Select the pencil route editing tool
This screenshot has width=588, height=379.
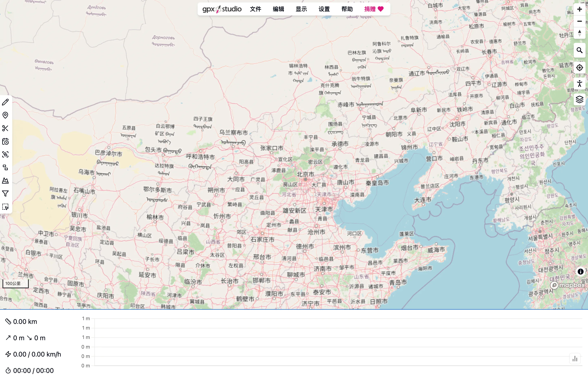(6, 102)
